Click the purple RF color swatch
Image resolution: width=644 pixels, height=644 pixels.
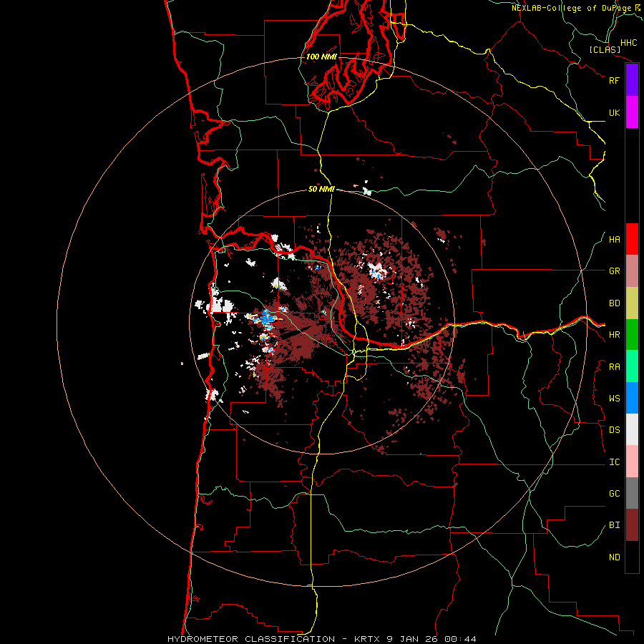(x=632, y=80)
